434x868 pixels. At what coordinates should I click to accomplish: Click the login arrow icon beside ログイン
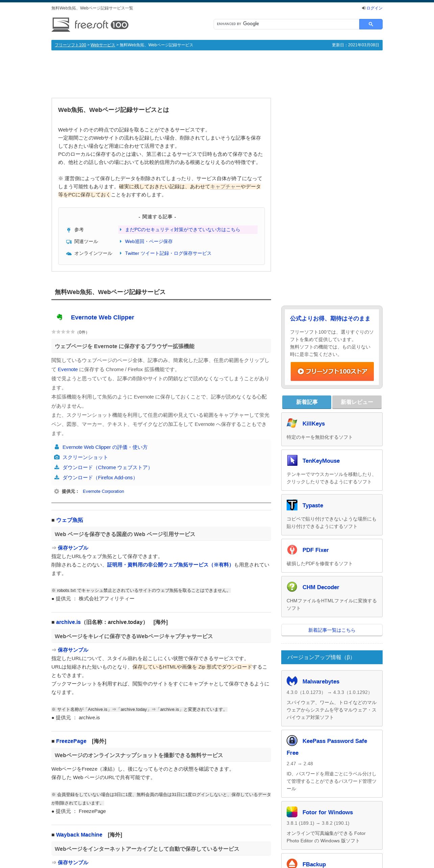364,8
